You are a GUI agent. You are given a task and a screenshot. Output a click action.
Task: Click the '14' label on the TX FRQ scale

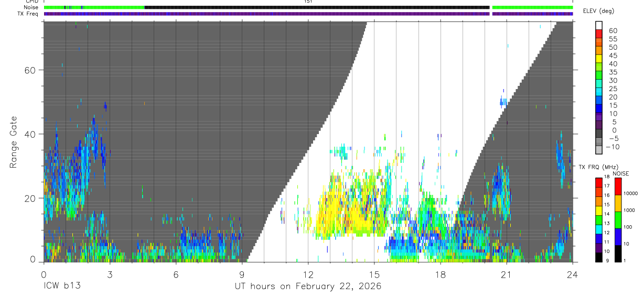[607, 214]
